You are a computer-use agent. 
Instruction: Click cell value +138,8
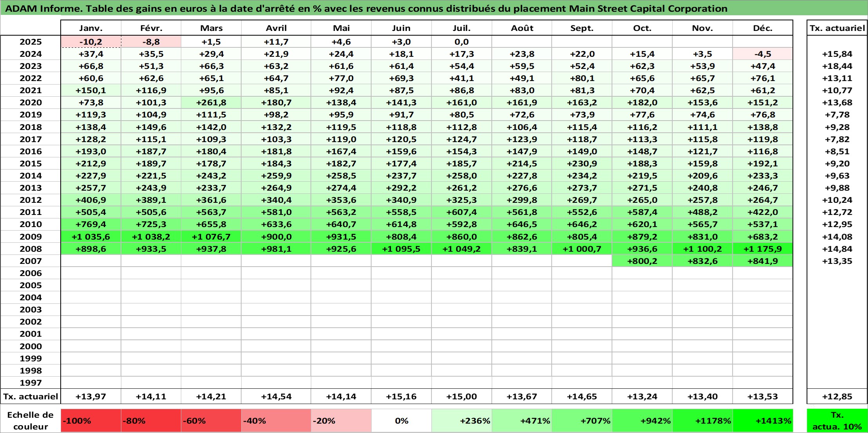pyautogui.click(x=763, y=127)
